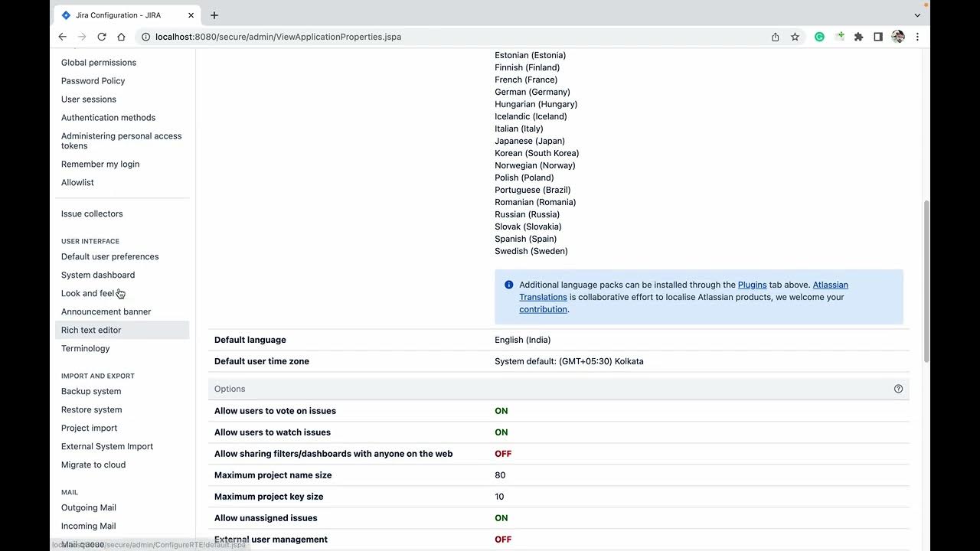Expand the tab search chevron
The image size is (980, 551).
pyautogui.click(x=917, y=15)
